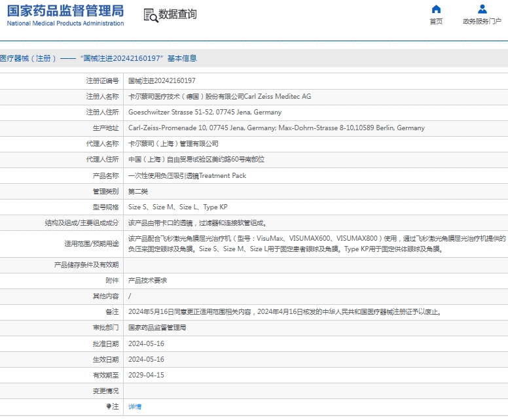Select agent name 卡尔蔡司（上海）管理有限公司
508x420 pixels.
click(x=173, y=144)
